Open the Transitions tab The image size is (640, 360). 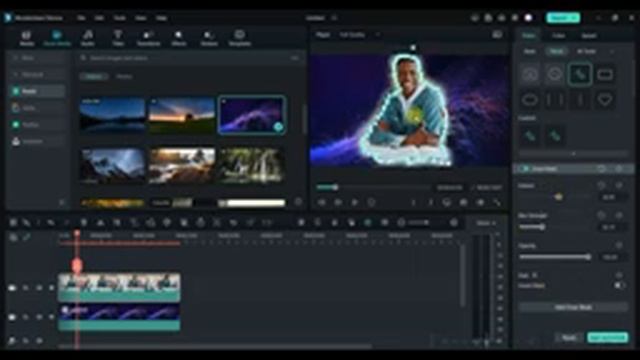[148, 38]
